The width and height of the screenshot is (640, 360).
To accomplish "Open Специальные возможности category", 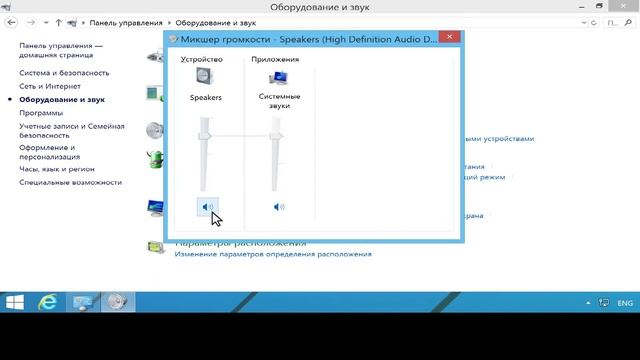I will [71, 182].
